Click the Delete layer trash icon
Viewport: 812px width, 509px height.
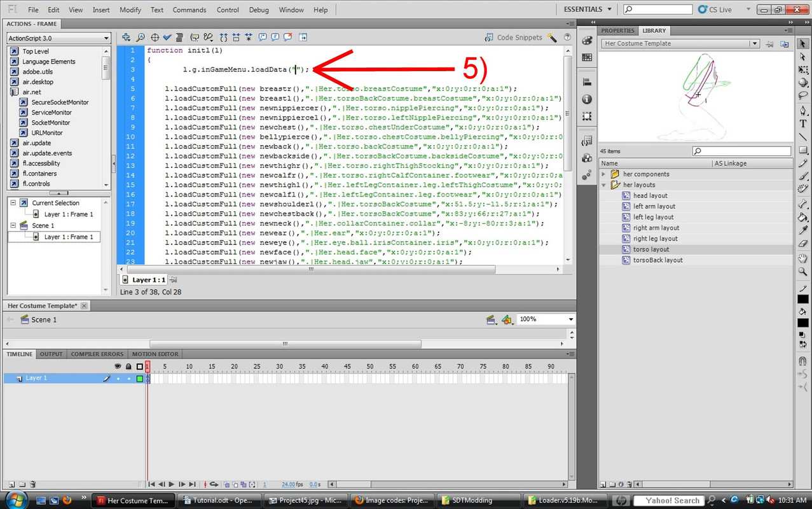tap(32, 484)
